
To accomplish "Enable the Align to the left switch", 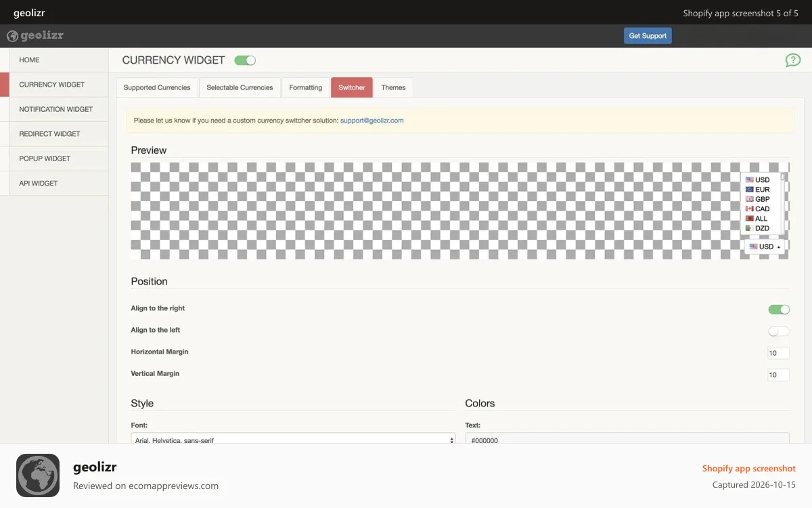I will coord(779,331).
